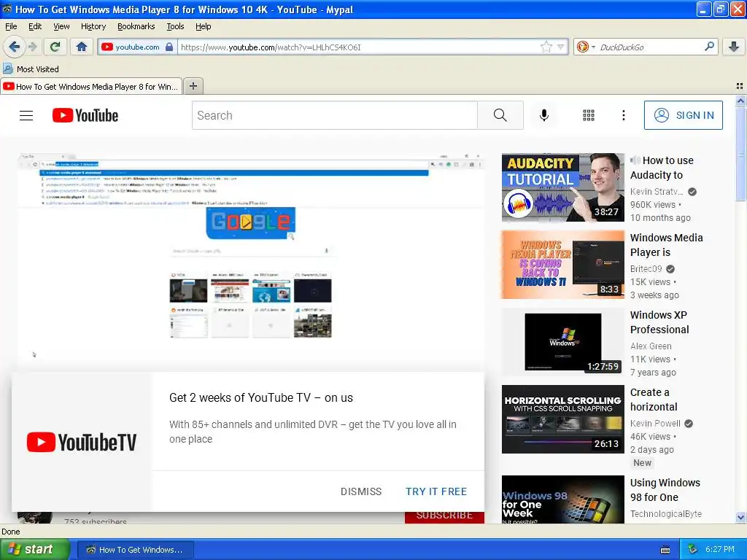Click the DuckDuckGo search field
Image resolution: width=747 pixels, height=560 pixels.
click(x=650, y=47)
